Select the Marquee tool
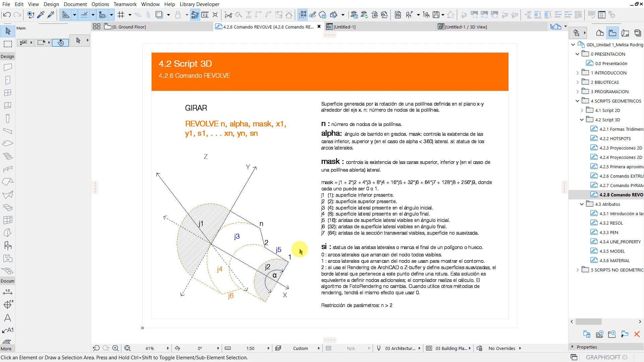Image resolution: width=644 pixels, height=362 pixels. [8, 44]
